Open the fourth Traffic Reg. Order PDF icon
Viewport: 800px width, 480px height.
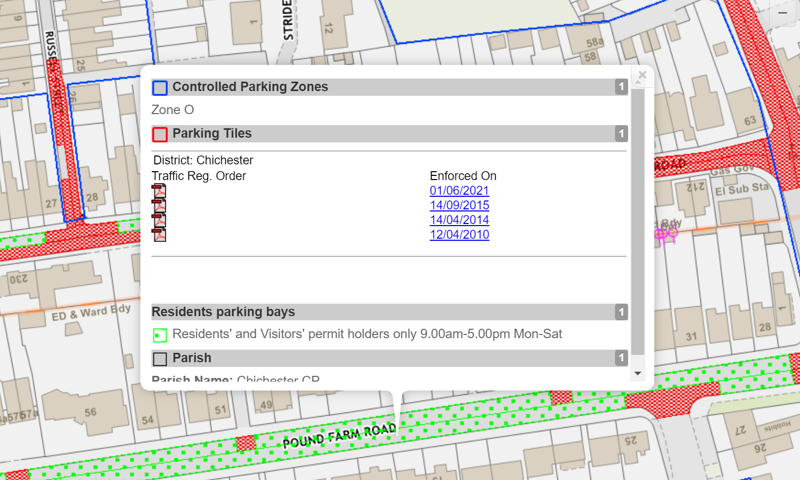pos(159,234)
